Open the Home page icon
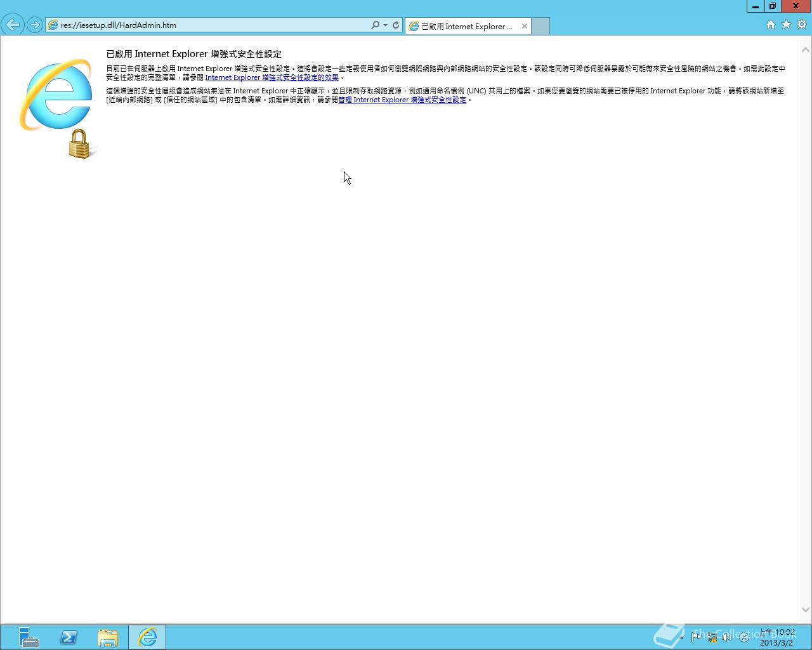812x650 pixels. click(770, 25)
